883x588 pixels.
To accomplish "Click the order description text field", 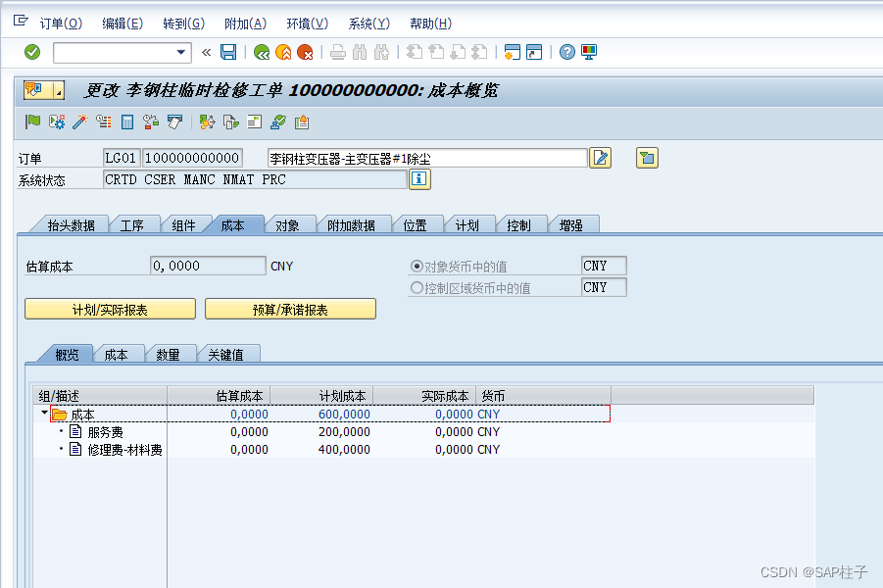I will [x=427, y=158].
